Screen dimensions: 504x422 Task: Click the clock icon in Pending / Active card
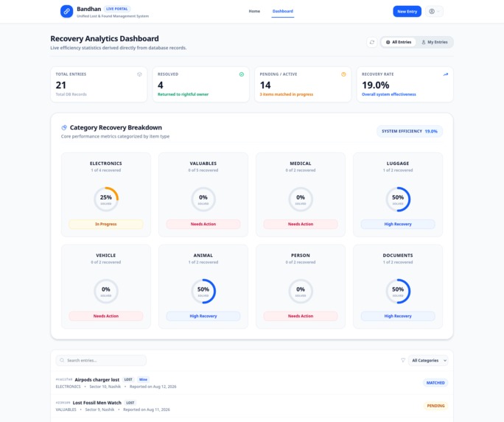[343, 74]
